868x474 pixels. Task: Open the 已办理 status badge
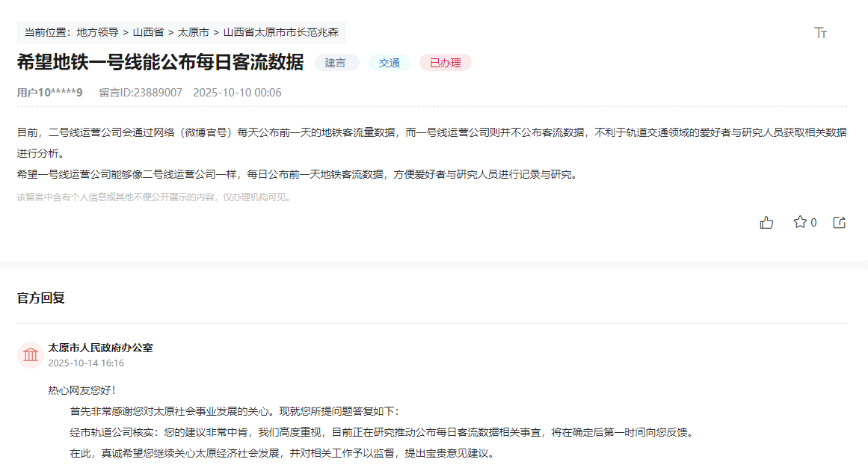click(x=445, y=64)
